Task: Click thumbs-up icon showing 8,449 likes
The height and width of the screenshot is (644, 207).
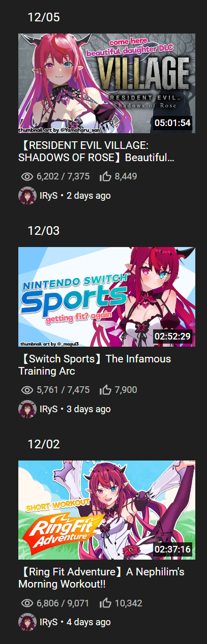Action: coord(106,176)
